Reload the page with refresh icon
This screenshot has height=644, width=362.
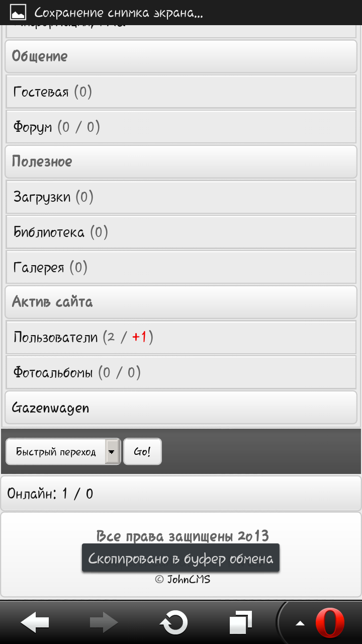point(173,623)
